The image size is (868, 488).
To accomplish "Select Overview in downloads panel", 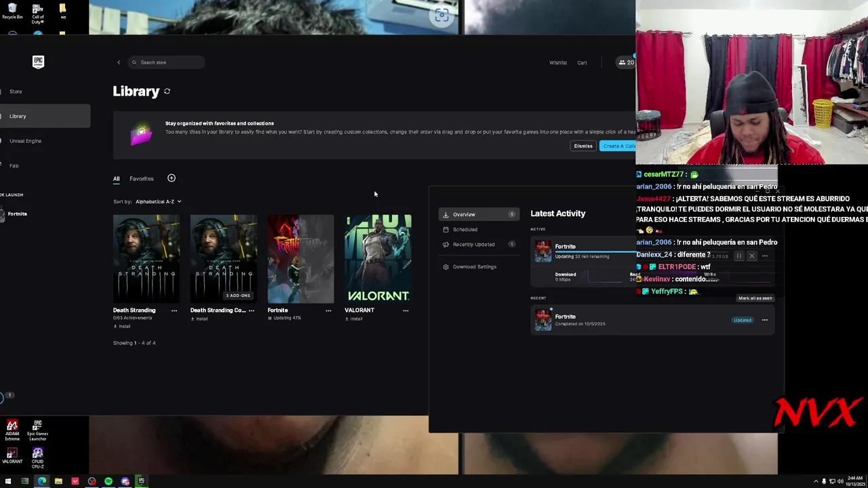I will coord(479,214).
